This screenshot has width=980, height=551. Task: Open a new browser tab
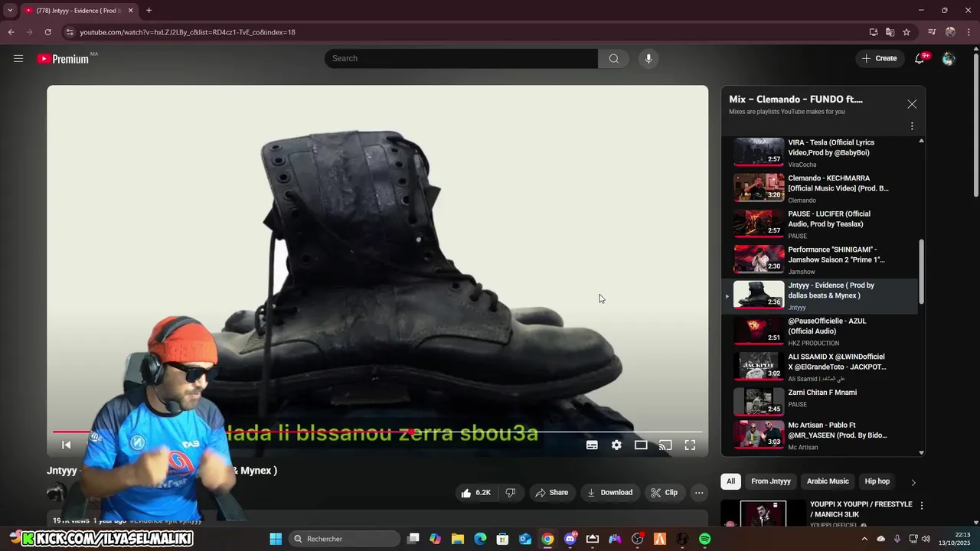[x=149, y=11]
